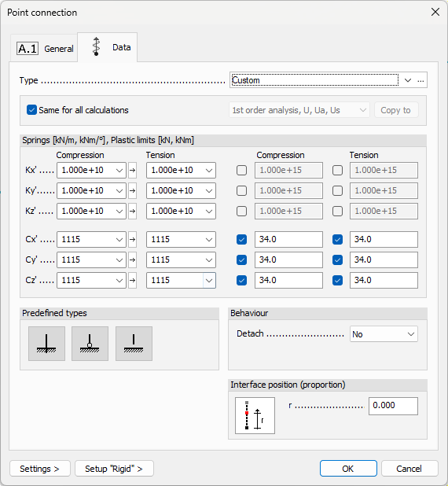Confirm dialog with OK button
448x486 pixels.
tap(348, 469)
